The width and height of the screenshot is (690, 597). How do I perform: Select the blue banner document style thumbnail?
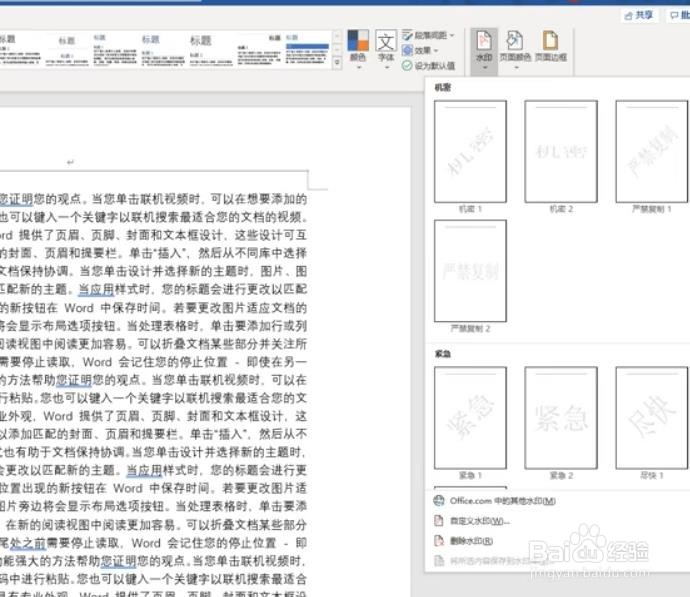click(x=307, y=49)
